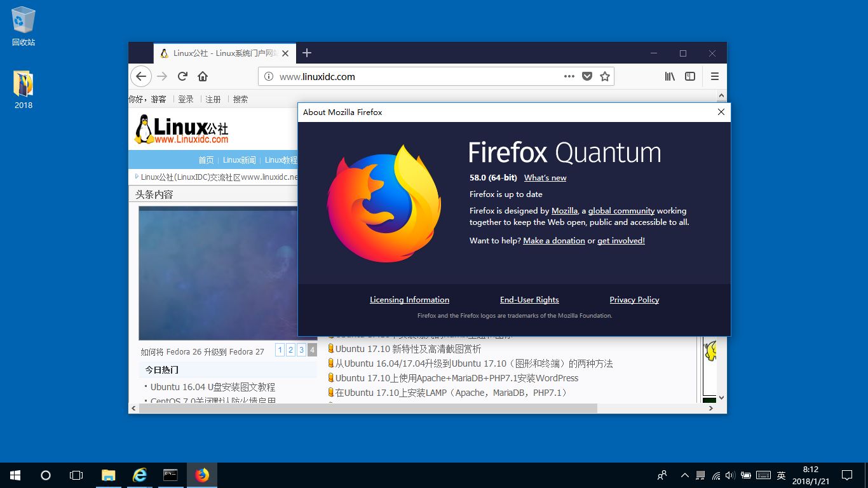Open the Firefox Library icon
Screen dimensions: 868x488
click(670, 76)
